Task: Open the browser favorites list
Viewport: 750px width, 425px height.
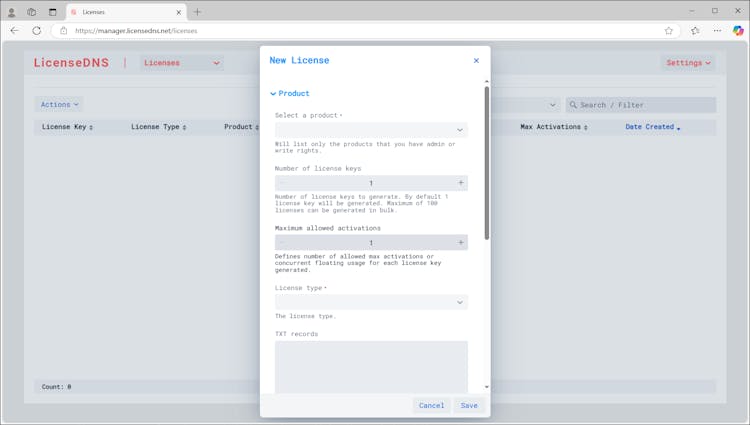Action: point(695,31)
